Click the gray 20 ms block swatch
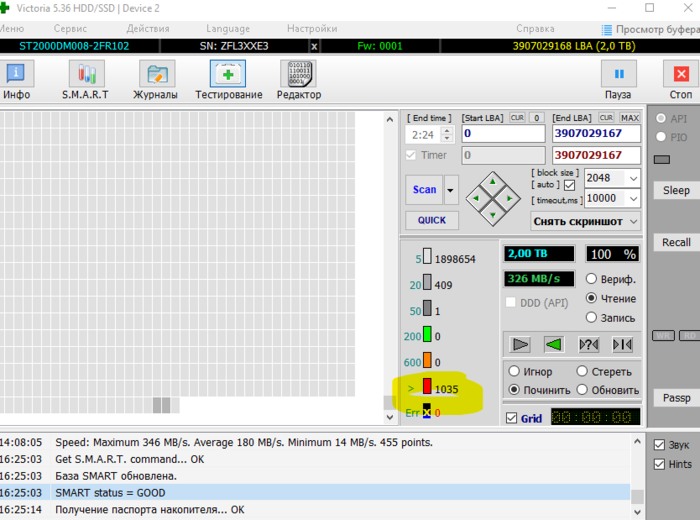This screenshot has height=520, width=700. [427, 283]
